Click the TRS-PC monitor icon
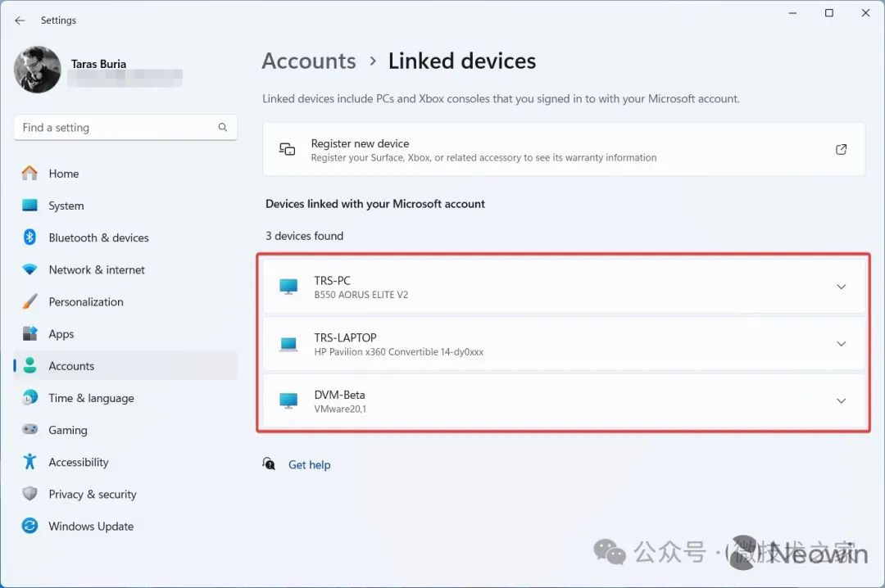885x588 pixels. point(288,287)
